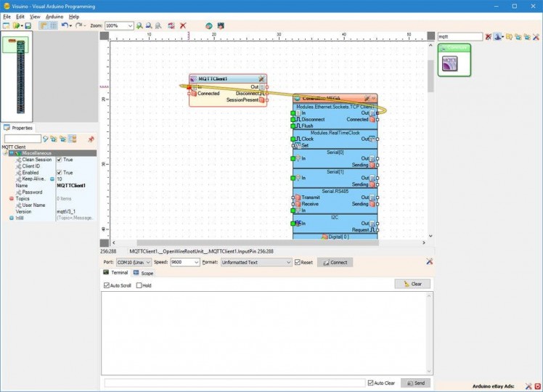
Task: Click the edit icon on MQTTClient1 header
Action: click(x=260, y=78)
